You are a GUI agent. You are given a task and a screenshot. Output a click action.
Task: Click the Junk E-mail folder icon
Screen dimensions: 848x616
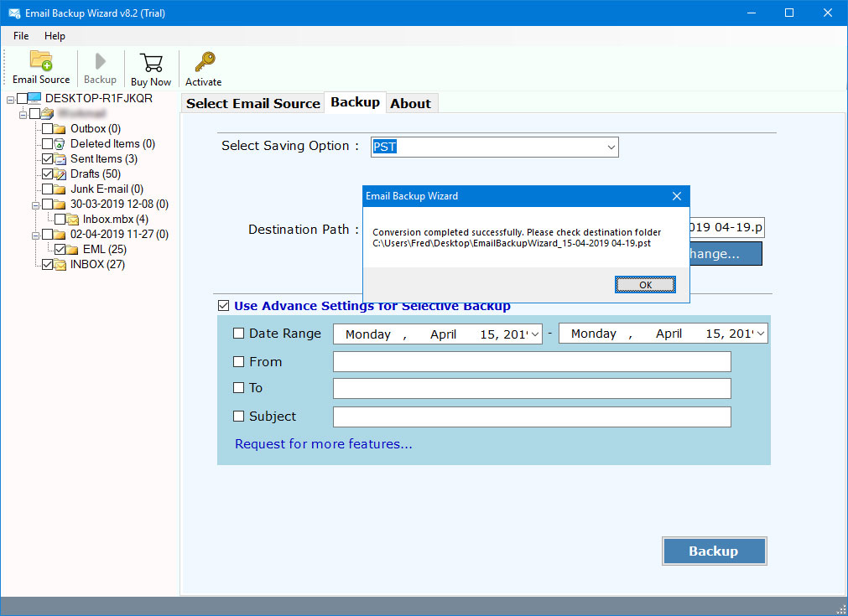[60, 189]
